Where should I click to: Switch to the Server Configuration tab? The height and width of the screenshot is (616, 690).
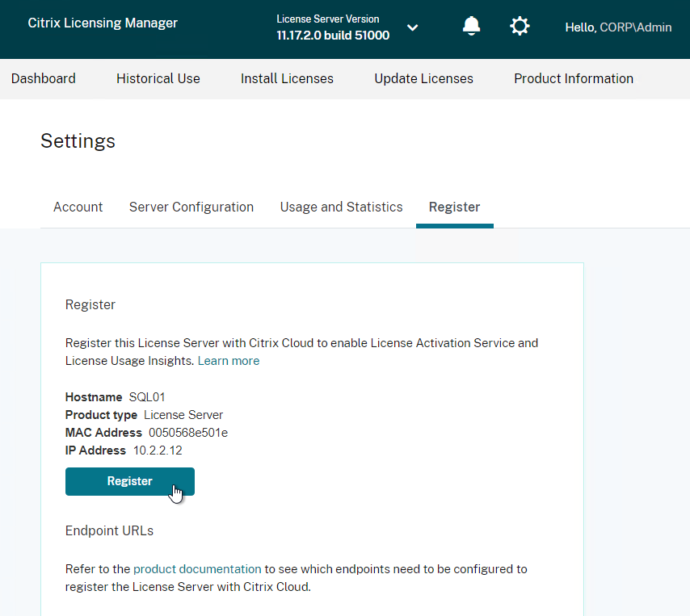191,207
